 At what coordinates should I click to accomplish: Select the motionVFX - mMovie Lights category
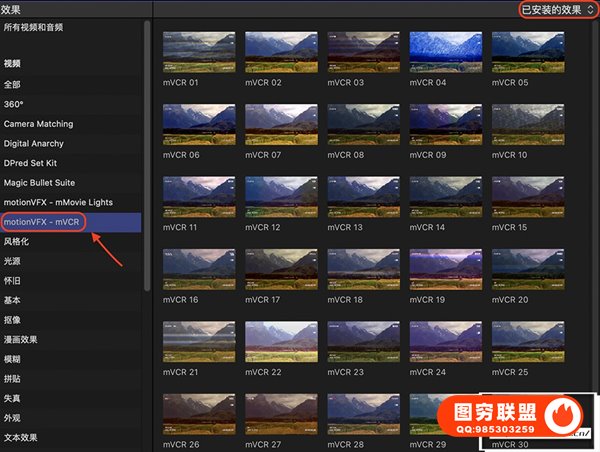coord(60,202)
